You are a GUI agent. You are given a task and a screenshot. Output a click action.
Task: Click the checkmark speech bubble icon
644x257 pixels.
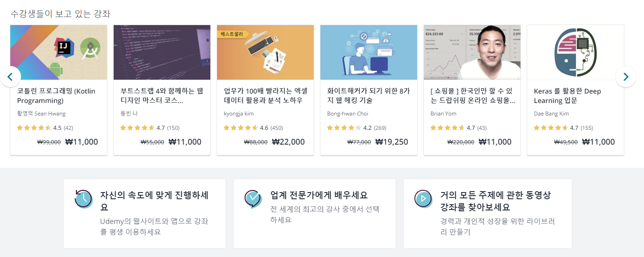coord(253,199)
